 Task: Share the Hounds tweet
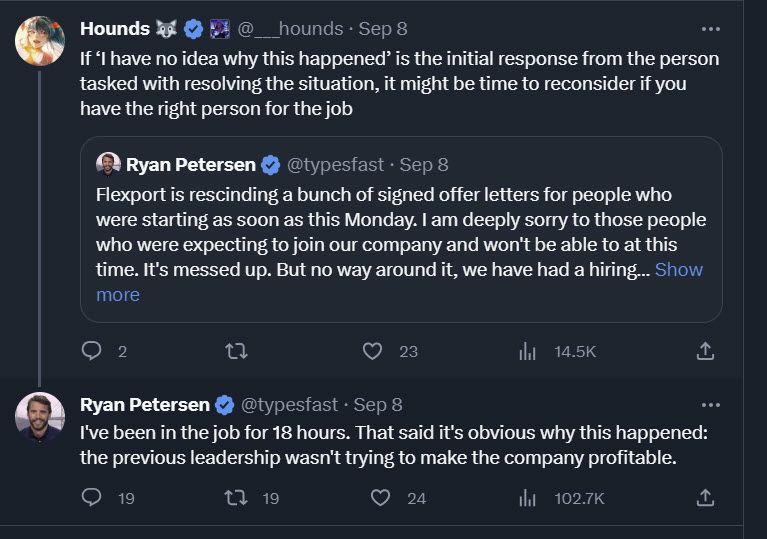(705, 351)
